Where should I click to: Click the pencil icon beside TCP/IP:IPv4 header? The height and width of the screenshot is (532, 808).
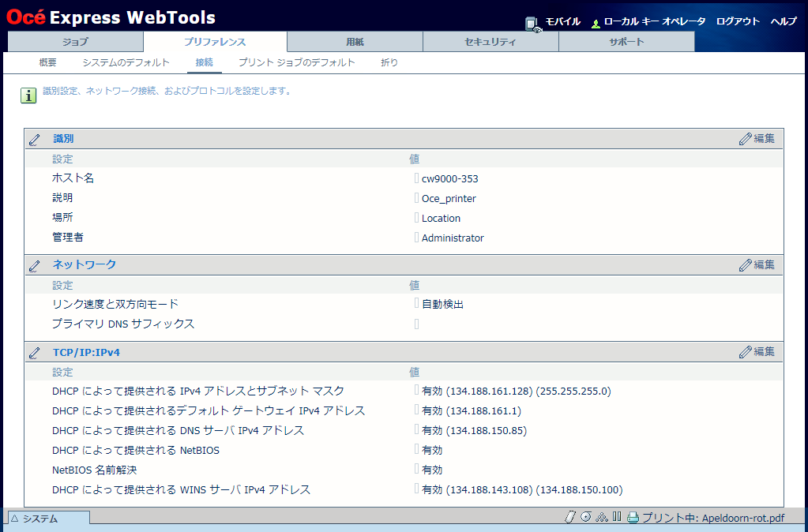coord(34,354)
